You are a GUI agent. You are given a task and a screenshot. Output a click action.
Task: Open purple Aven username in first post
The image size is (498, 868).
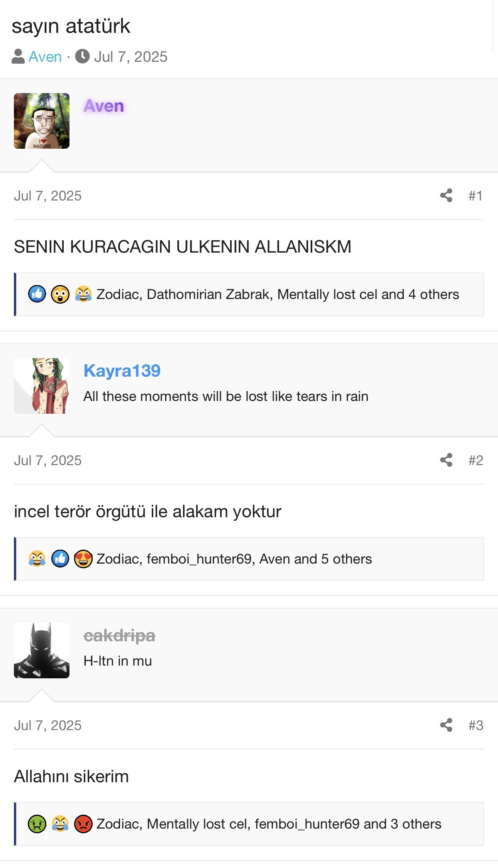tap(104, 106)
